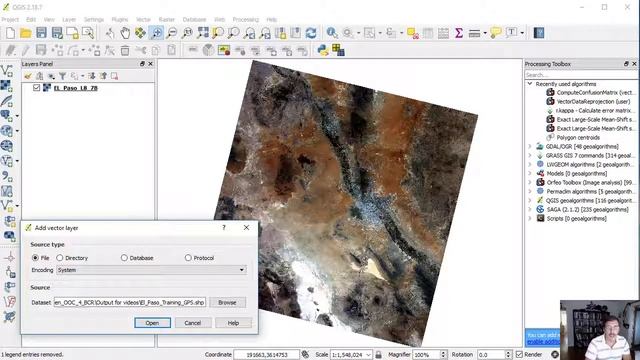
Task: Open the Vector menu
Action: click(143, 19)
